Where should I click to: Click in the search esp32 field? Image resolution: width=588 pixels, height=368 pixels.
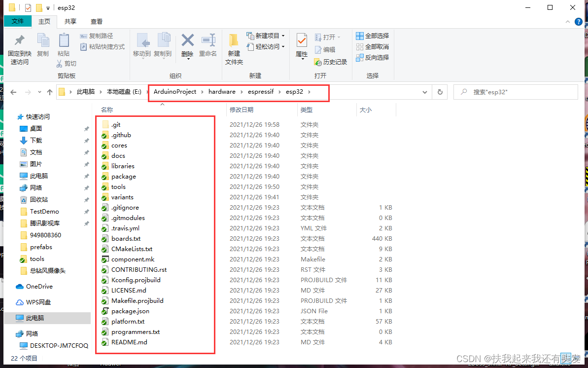pos(516,92)
